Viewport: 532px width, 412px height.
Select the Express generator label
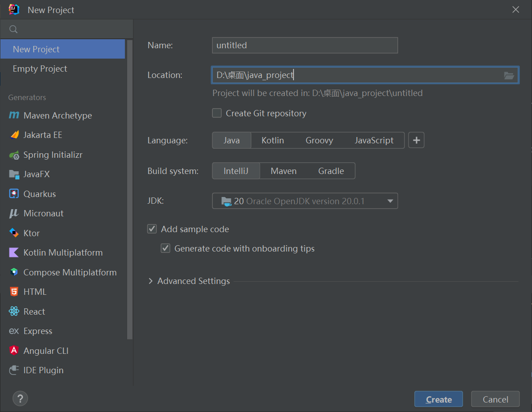38,331
